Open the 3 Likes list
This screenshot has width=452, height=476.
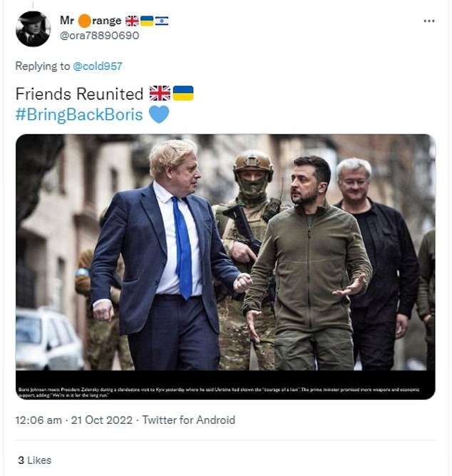[x=35, y=460]
